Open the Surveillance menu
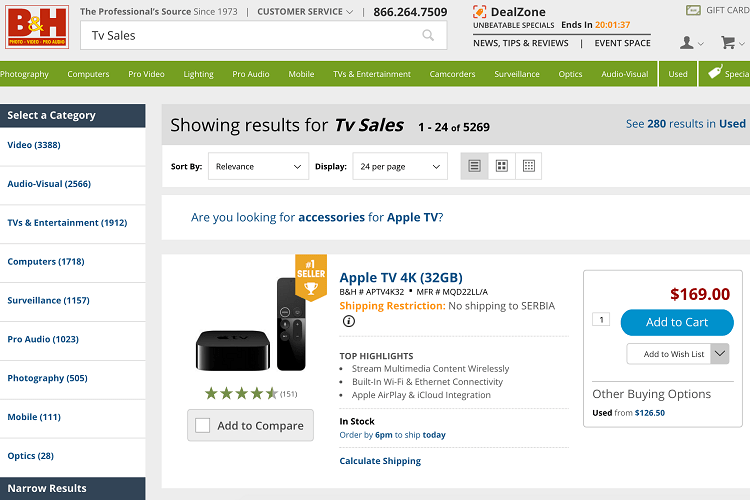Screen dimensions: 750x500 [x=517, y=74]
